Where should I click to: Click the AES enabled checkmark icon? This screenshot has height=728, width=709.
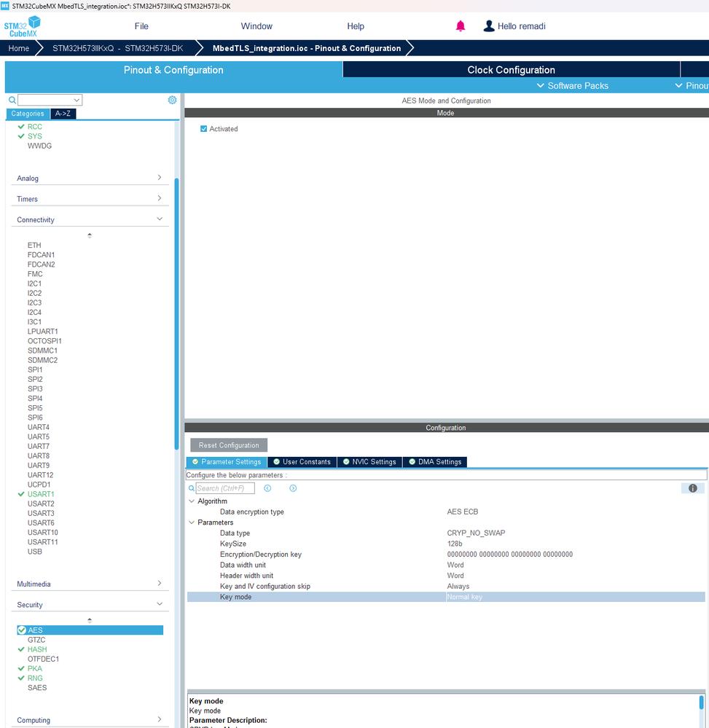(21, 630)
